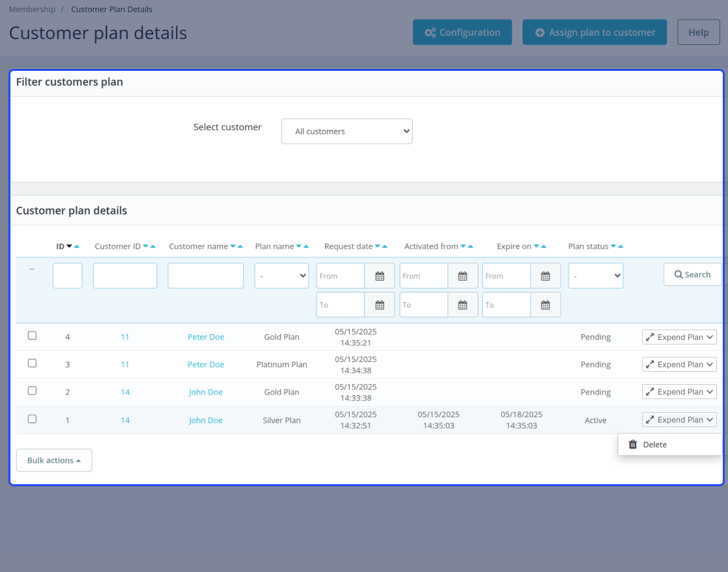Open calendar for Request date From field

click(x=380, y=276)
